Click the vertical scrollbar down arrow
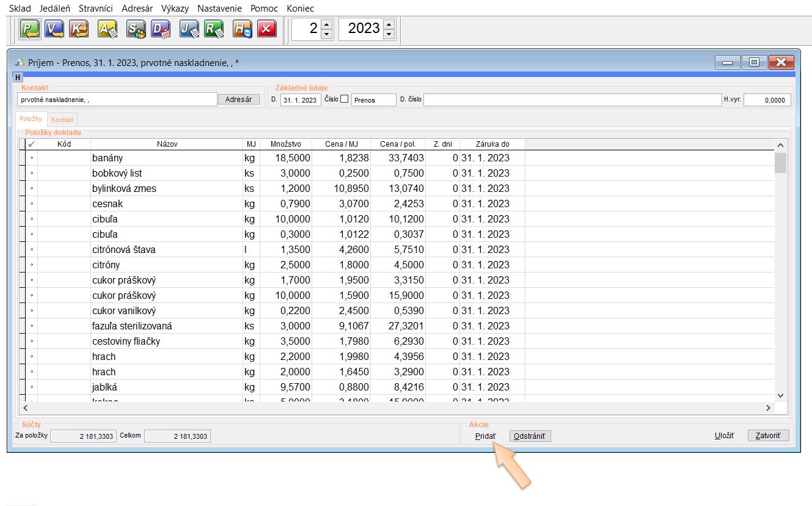812x506 pixels. [x=780, y=395]
